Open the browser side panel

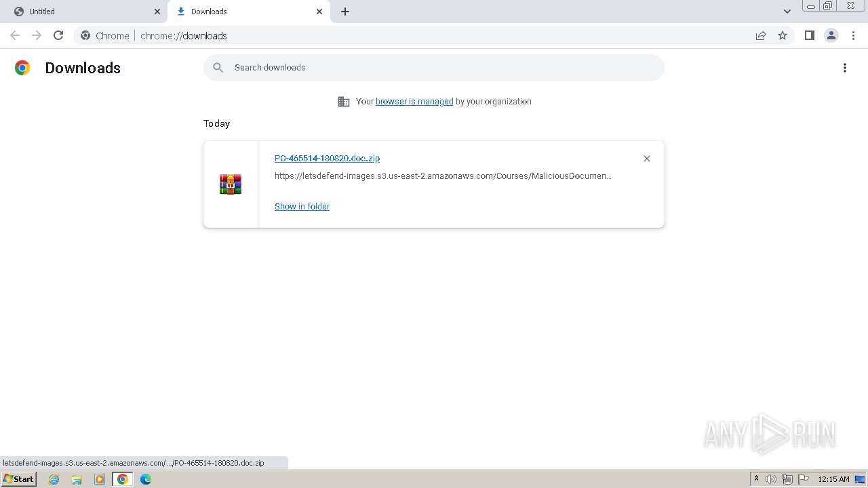[x=809, y=35]
